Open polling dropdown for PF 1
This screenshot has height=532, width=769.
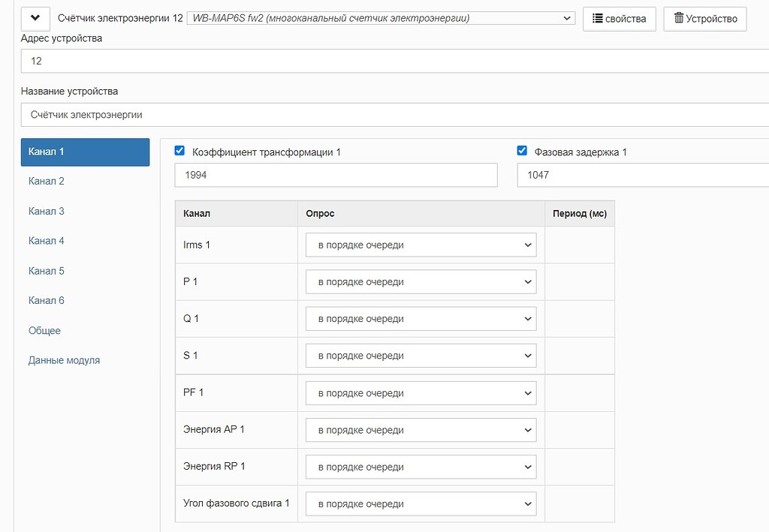click(x=421, y=393)
